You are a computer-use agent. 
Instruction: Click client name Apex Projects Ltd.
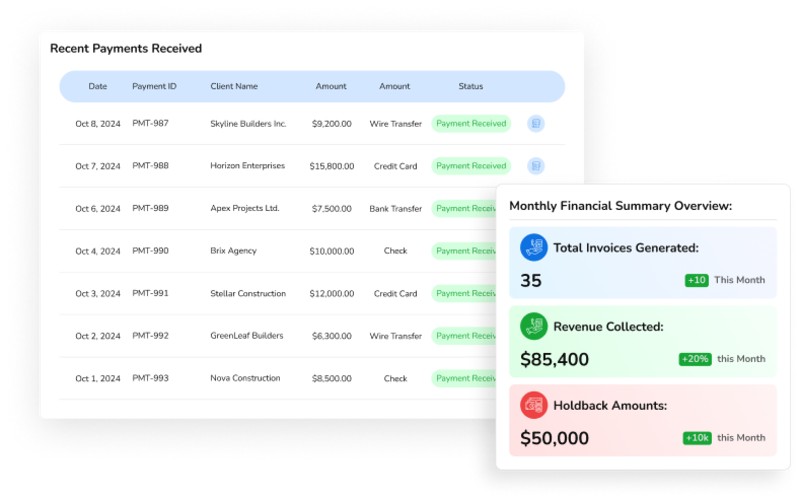coord(245,208)
